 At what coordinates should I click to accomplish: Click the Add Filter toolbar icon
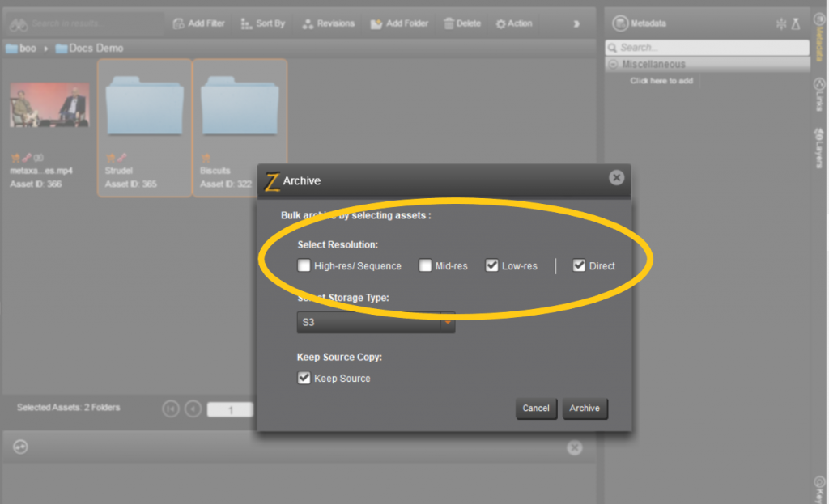(179, 23)
